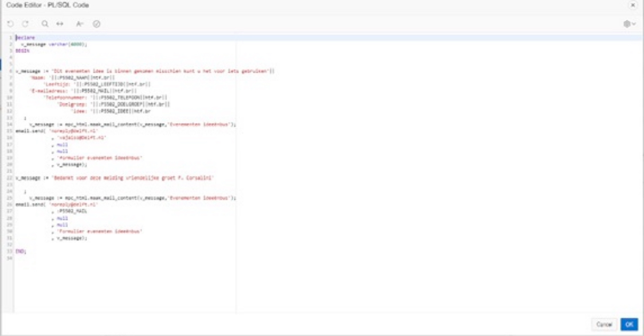Image resolution: width=644 pixels, height=336 pixels.
Task: Click the first 'Formulier evenementen ideeënbus' line
Action: (x=99, y=157)
